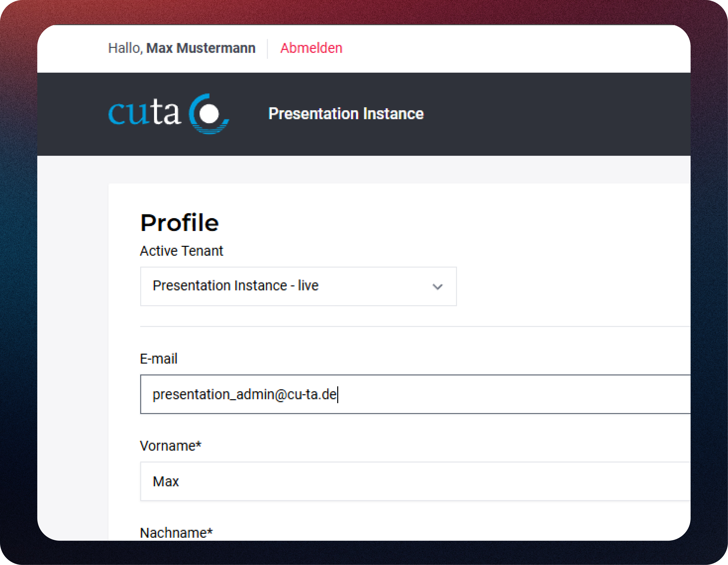Click the Profile page heading
The image size is (728, 565).
[x=179, y=223]
